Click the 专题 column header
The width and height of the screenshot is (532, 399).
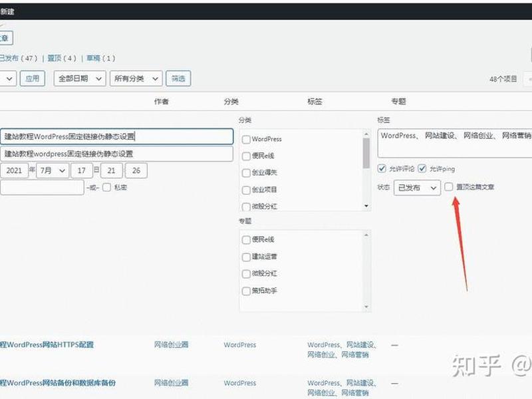[x=398, y=102]
